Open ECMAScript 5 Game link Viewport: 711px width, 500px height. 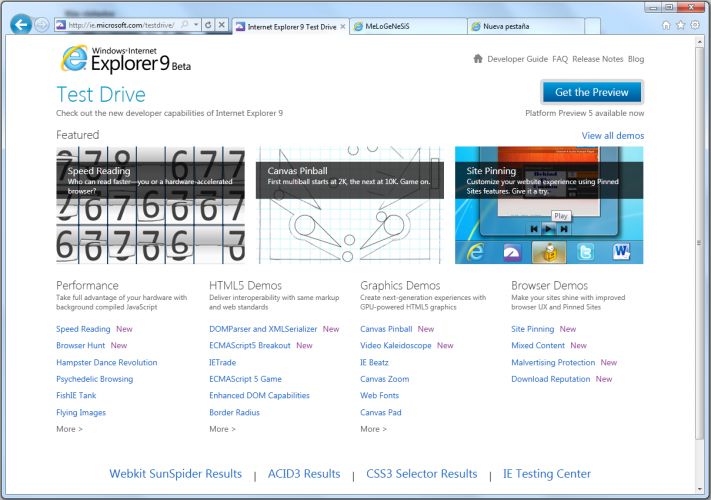tap(245, 379)
